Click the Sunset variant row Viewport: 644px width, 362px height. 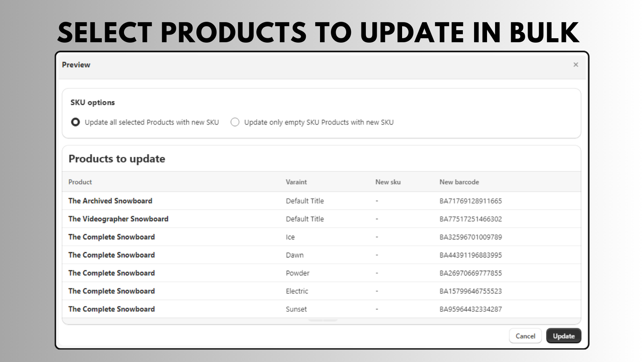point(296,309)
